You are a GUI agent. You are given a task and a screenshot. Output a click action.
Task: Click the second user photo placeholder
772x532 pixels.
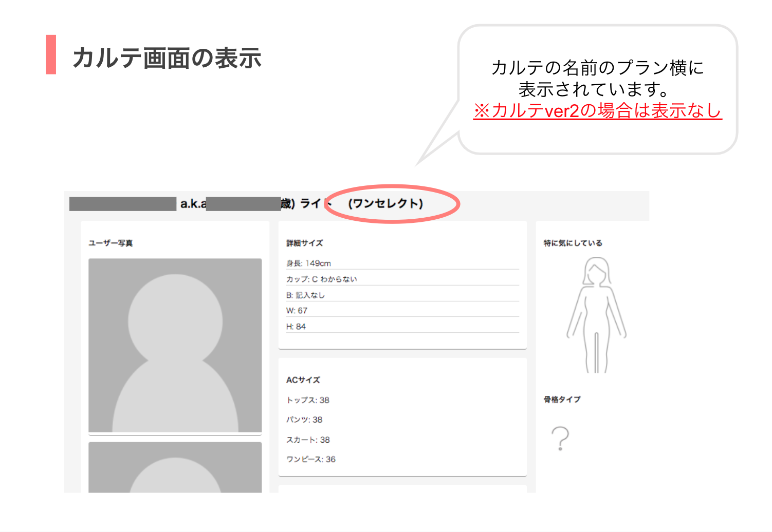[x=175, y=467]
